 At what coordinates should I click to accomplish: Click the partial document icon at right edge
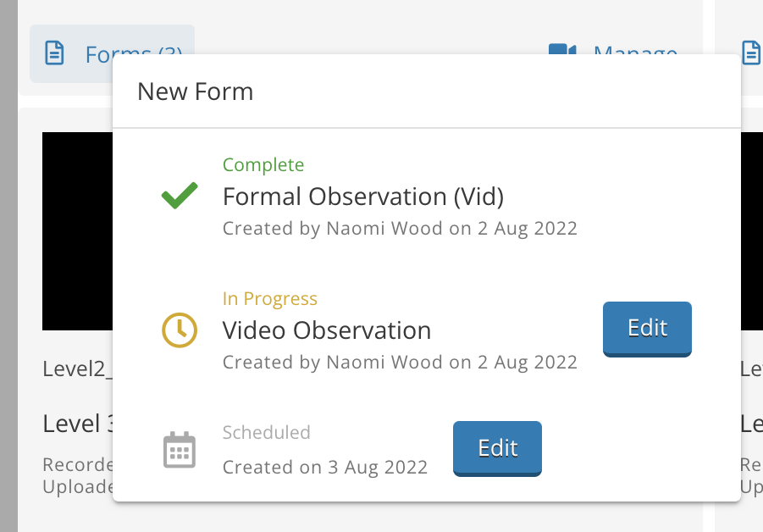pyautogui.click(x=751, y=53)
